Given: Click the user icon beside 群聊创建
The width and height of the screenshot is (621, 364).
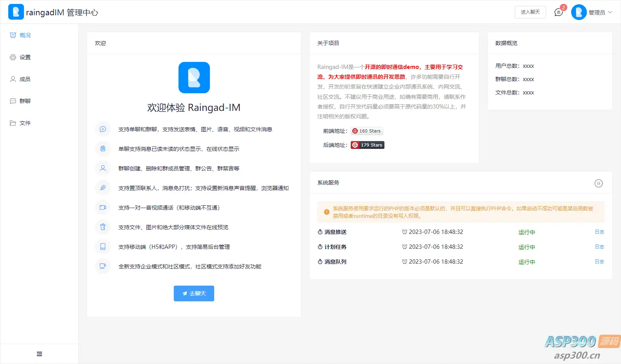Looking at the screenshot, I should coord(103,168).
